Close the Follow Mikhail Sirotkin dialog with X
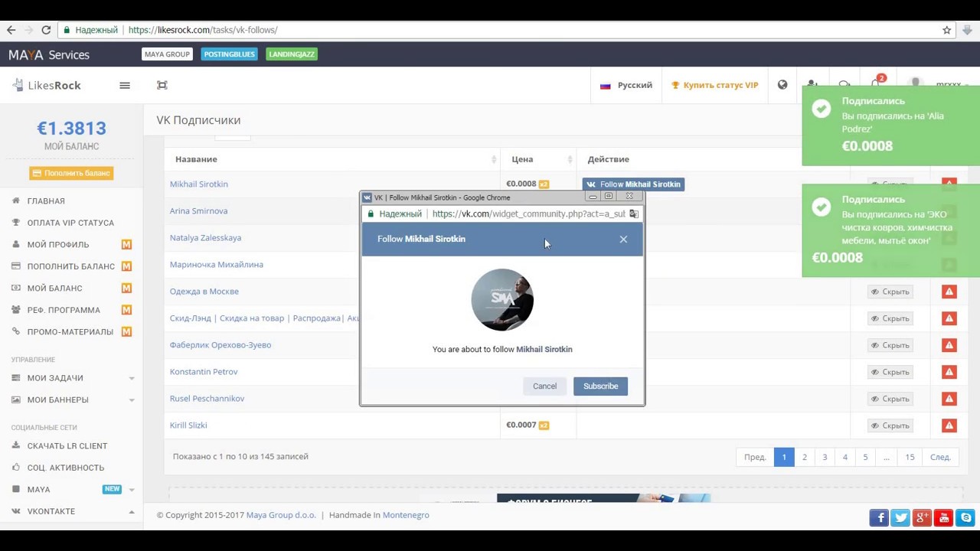 coord(623,240)
